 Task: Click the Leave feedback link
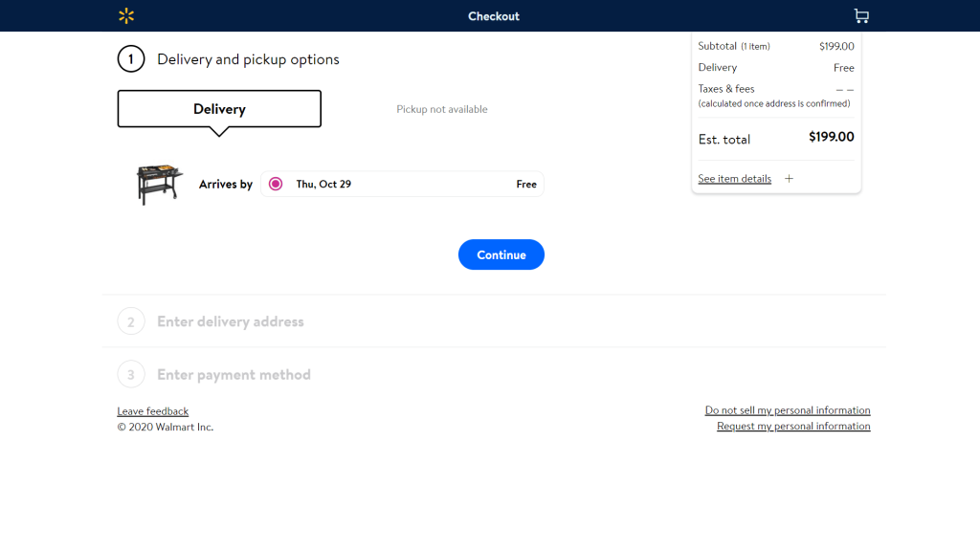(x=153, y=411)
